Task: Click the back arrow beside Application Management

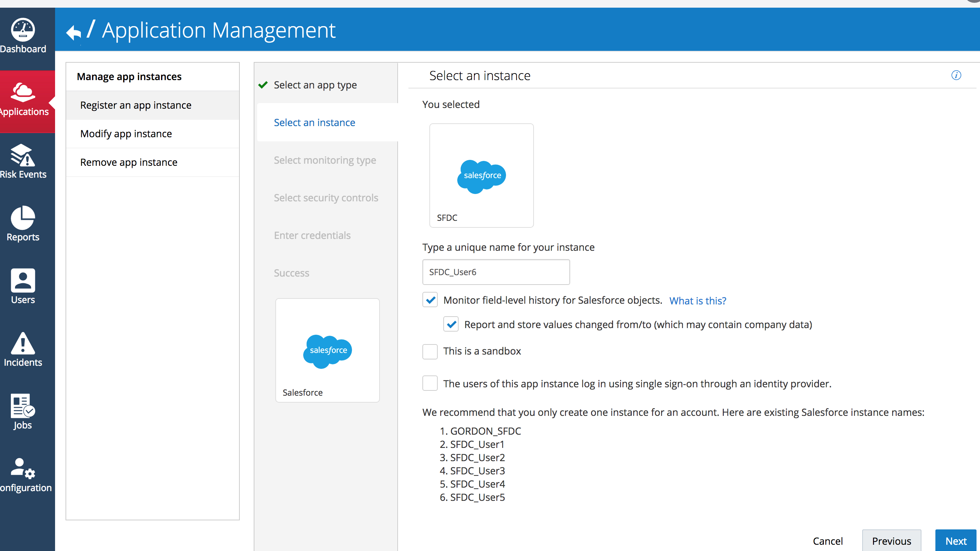Action: pyautogui.click(x=74, y=32)
